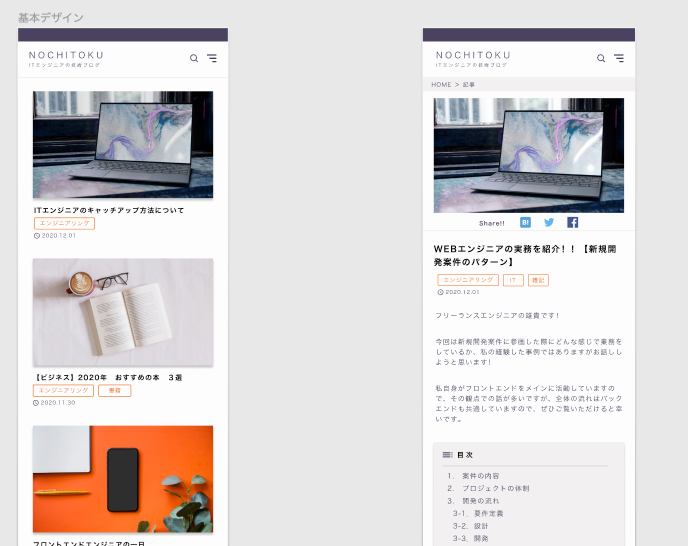Click the IT tag in the right article page
This screenshot has width=688, height=546.
[513, 280]
